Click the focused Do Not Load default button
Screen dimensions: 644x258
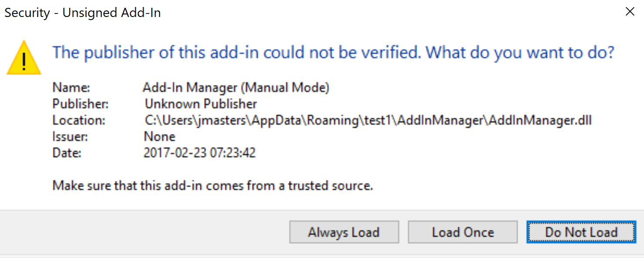580,232
